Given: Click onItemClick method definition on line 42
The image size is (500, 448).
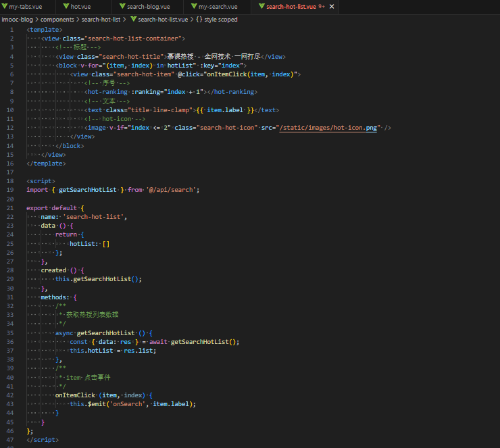Looking at the screenshot, I should click(x=75, y=395).
